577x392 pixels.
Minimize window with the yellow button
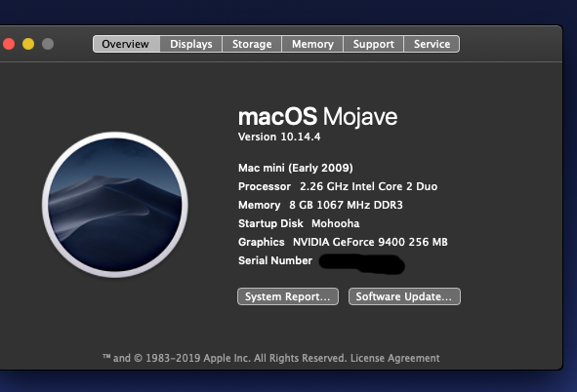coord(28,44)
